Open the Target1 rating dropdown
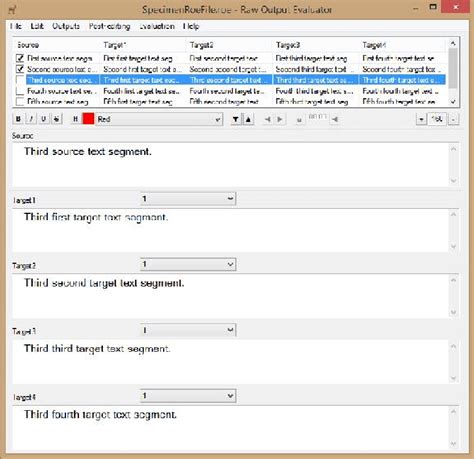474x459 pixels. tap(188, 199)
